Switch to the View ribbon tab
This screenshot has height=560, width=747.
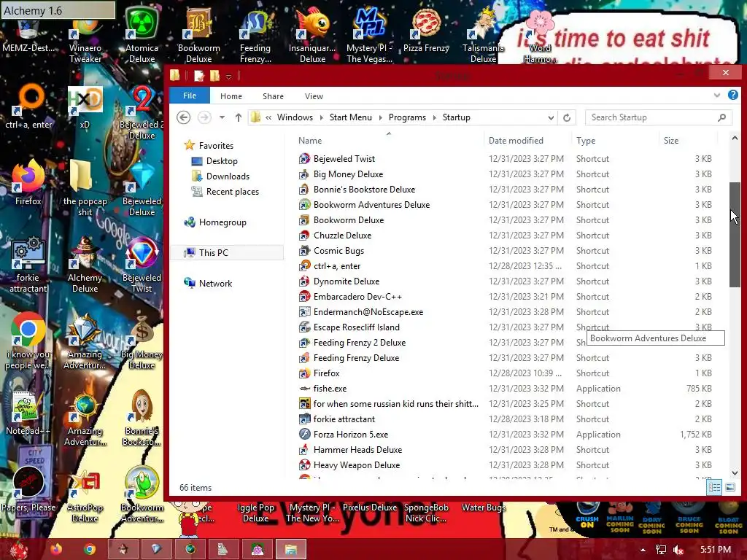coord(314,96)
